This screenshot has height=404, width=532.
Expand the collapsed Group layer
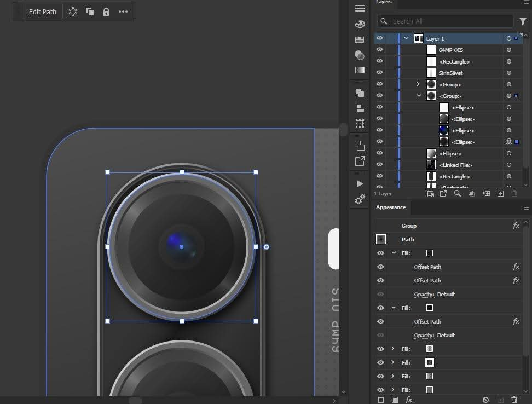click(x=418, y=84)
